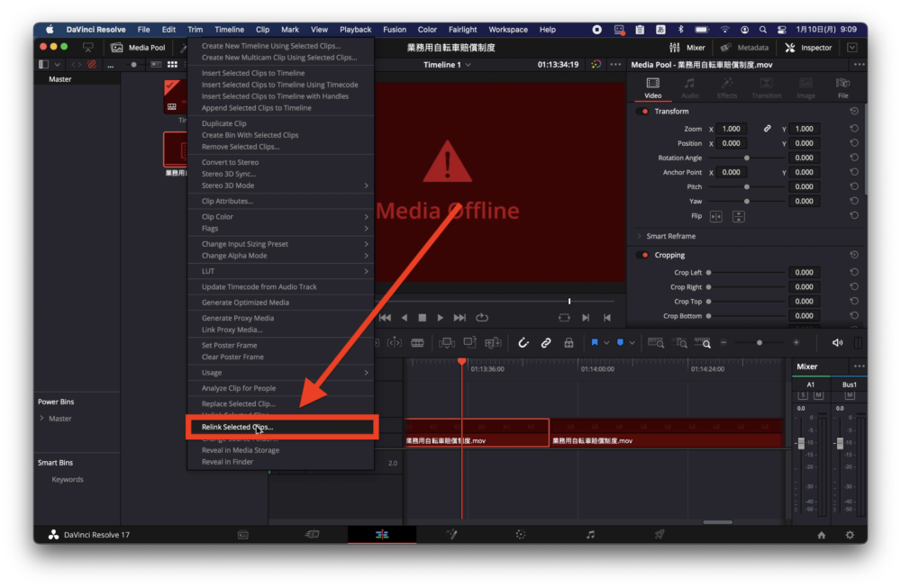This screenshot has height=588, width=901.
Task: Jump to first frame in the viewer
Action: click(x=385, y=318)
